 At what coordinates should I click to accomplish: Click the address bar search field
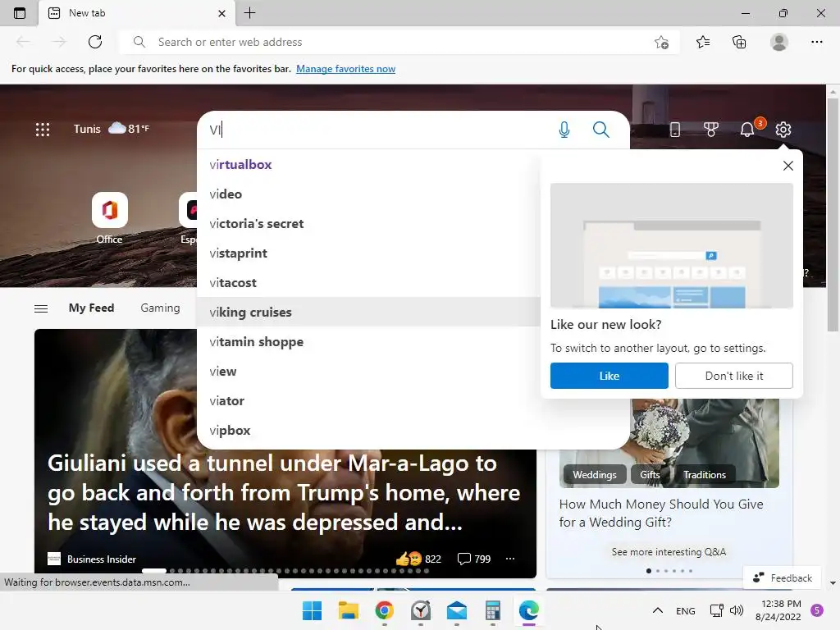[398, 42]
